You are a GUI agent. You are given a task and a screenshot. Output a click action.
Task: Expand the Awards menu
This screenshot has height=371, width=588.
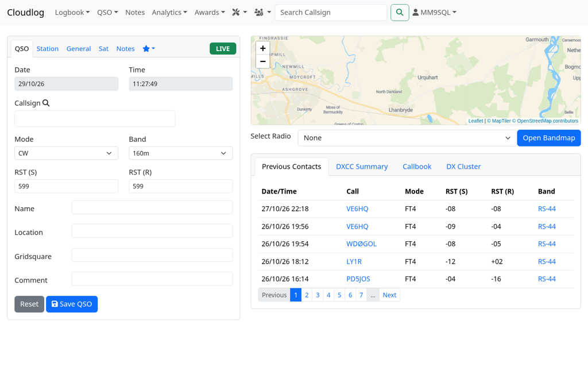click(210, 13)
